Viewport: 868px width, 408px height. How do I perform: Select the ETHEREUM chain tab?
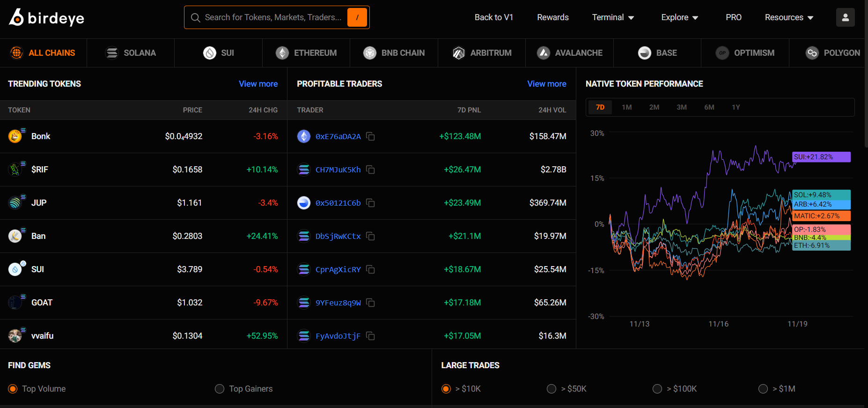tap(306, 53)
